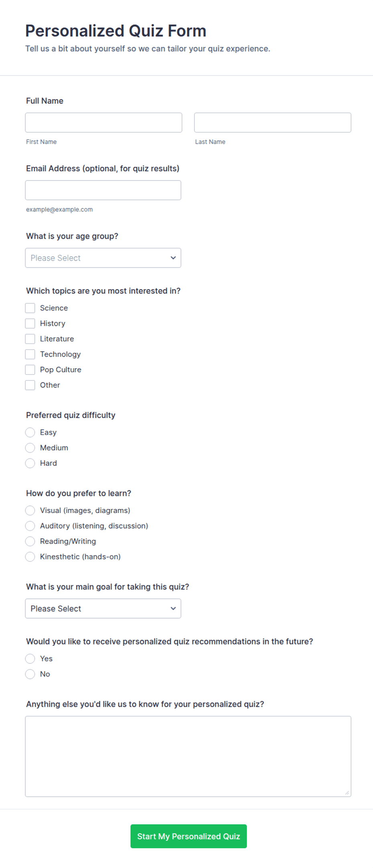Check the Science topic checkbox
Image resolution: width=373 pixels, height=868 pixels.
(30, 308)
